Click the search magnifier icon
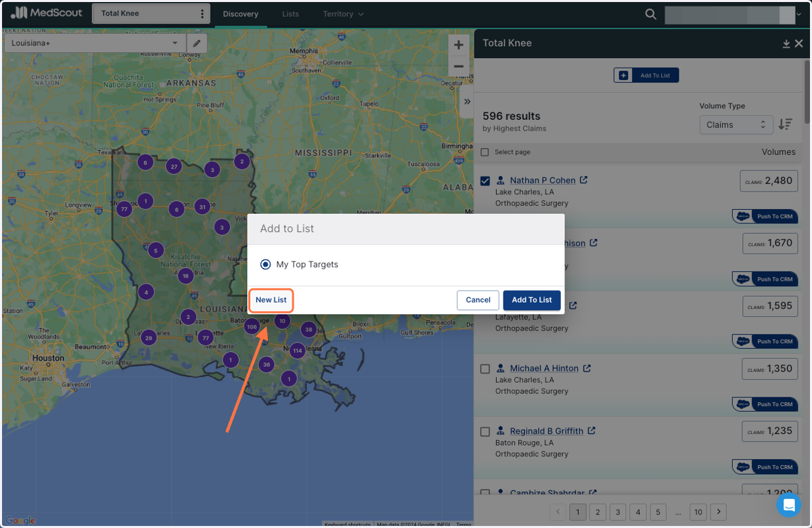Viewport: 812px width, 528px height. pyautogui.click(x=650, y=14)
